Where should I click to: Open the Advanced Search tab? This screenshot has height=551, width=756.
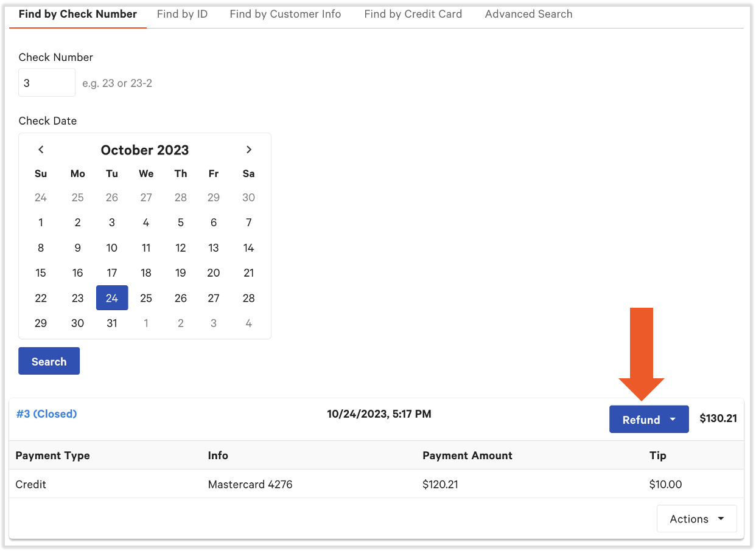tap(528, 14)
